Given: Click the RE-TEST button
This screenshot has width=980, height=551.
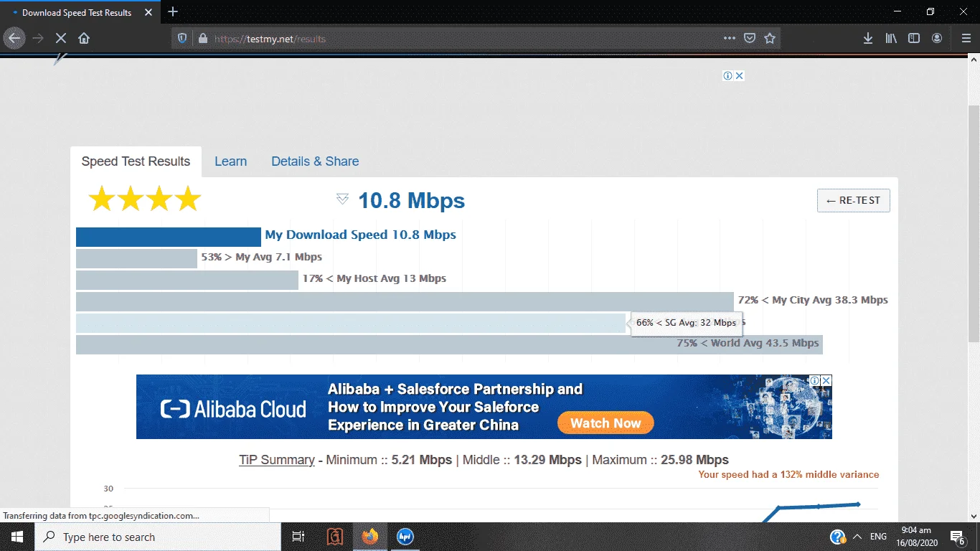Looking at the screenshot, I should pyautogui.click(x=853, y=200).
